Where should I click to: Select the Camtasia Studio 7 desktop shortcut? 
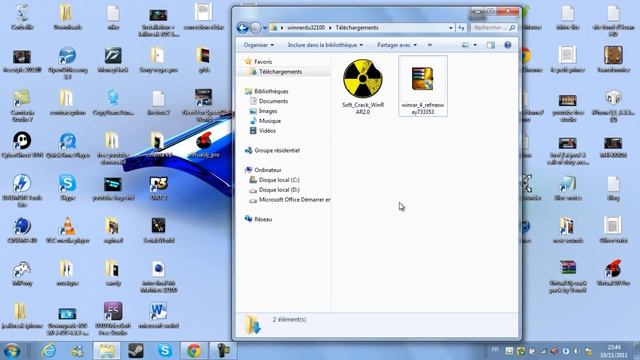22,105
